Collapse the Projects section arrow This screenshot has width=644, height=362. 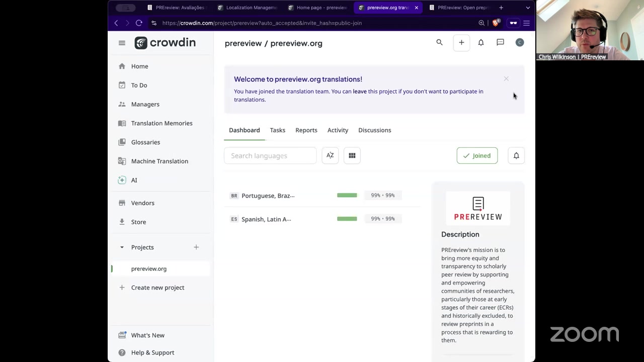click(x=122, y=247)
